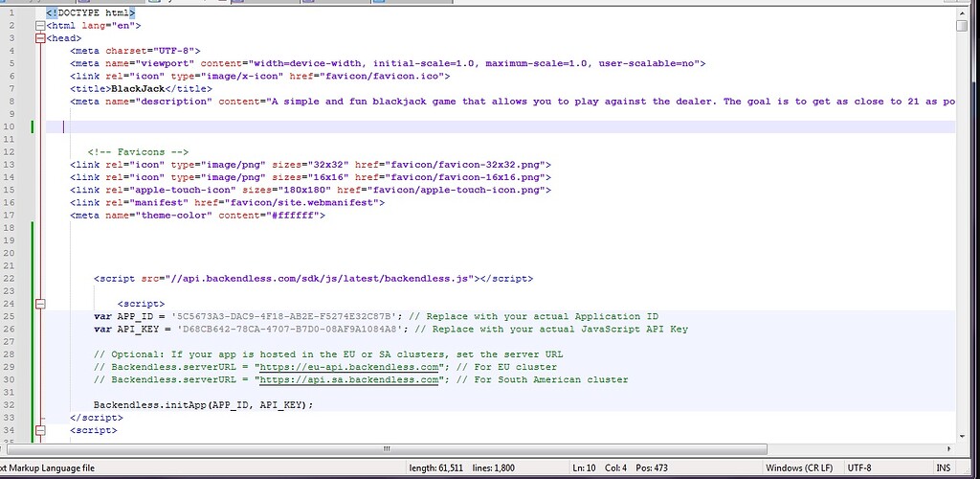Click the UTF-8 encoding status entry

pos(859,468)
